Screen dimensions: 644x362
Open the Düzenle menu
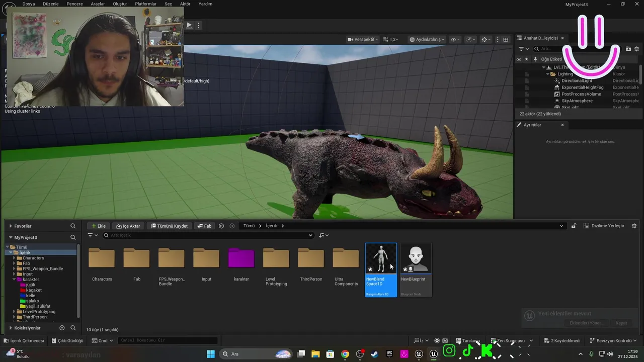click(x=51, y=4)
